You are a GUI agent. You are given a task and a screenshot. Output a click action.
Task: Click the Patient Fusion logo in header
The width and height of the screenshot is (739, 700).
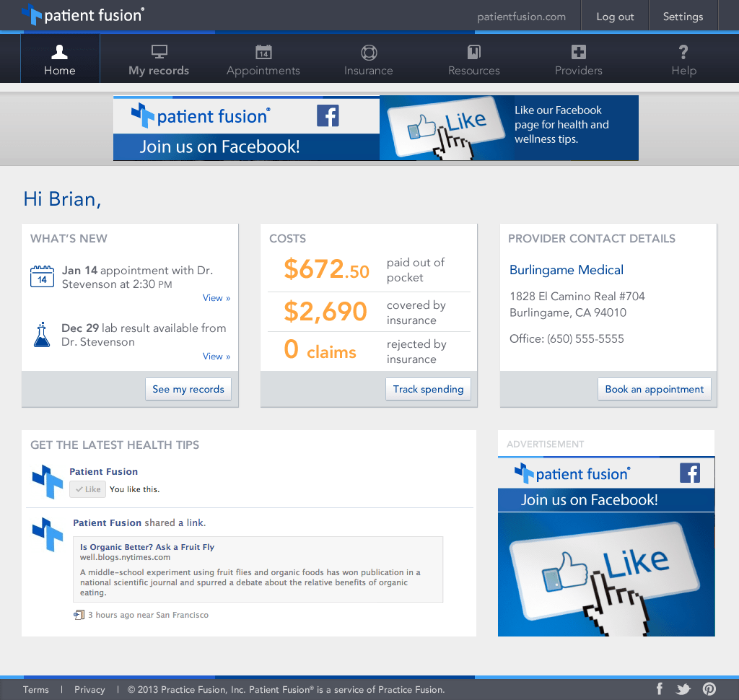coord(84,14)
